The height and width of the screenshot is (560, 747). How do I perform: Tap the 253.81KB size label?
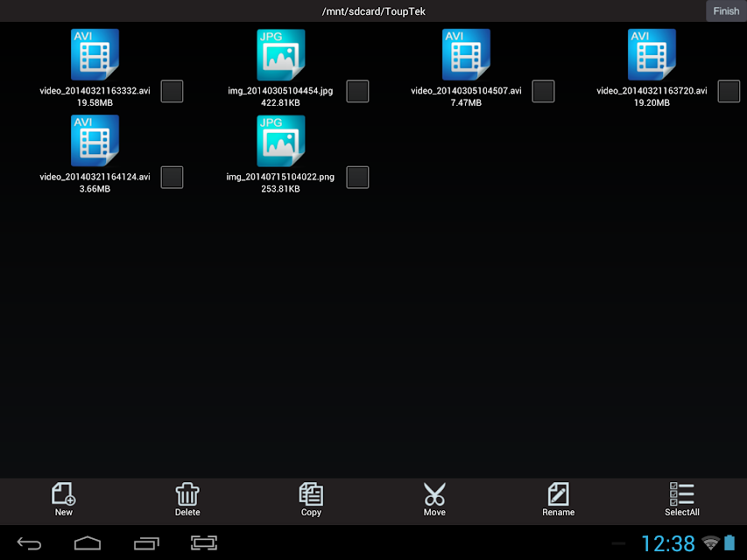(x=280, y=189)
